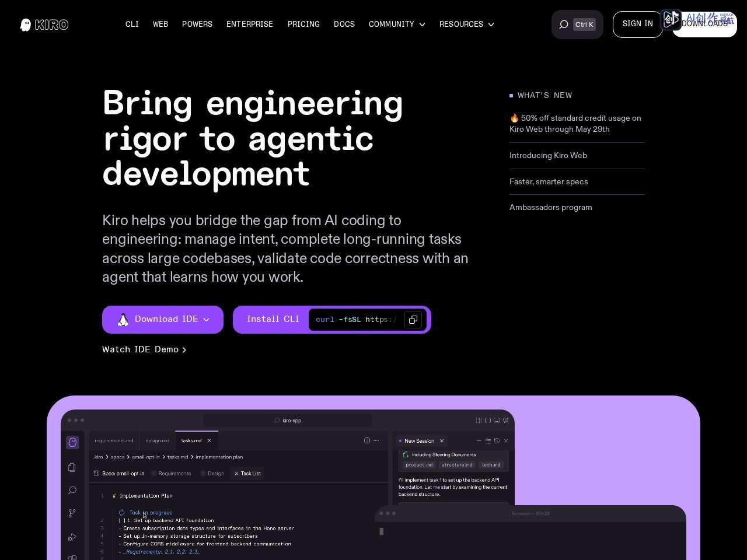Click the tech.md chip
Viewport: 747px width, 560px height.
tap(491, 465)
